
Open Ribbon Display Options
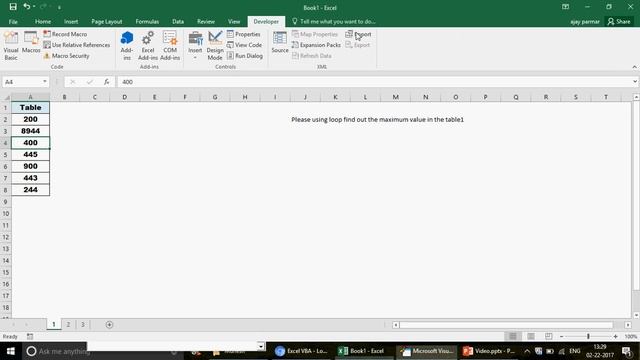pyautogui.click(x=565, y=7)
